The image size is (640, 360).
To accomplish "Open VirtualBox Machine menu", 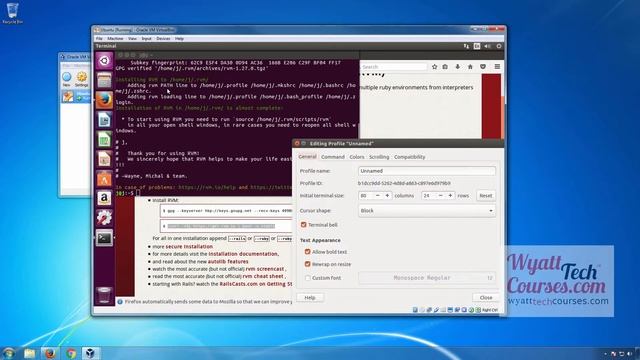I will (x=115, y=38).
